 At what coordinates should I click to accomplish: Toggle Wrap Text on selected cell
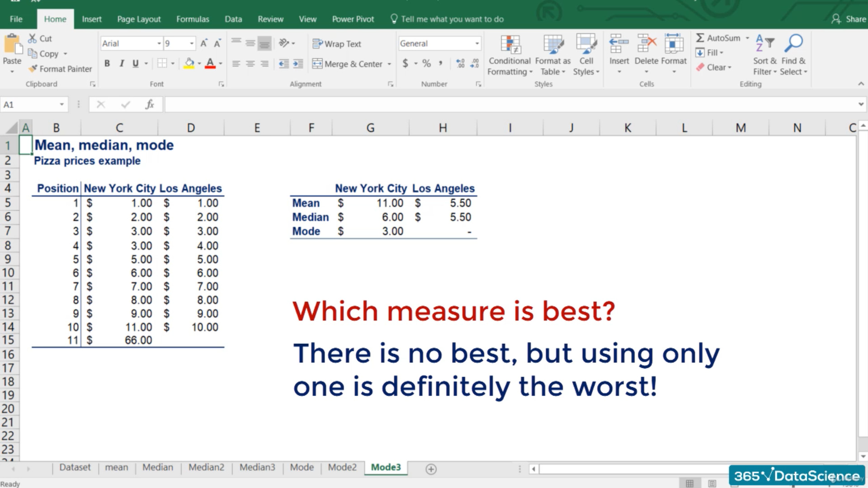337,44
